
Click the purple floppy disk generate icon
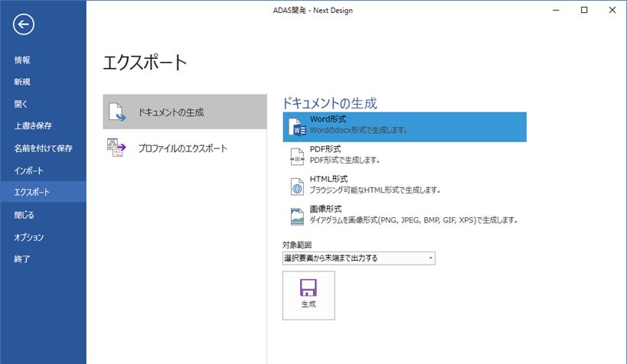(x=309, y=287)
